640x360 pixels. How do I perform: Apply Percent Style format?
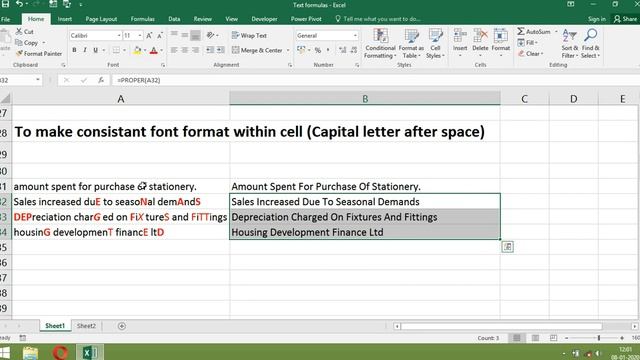coord(318,50)
